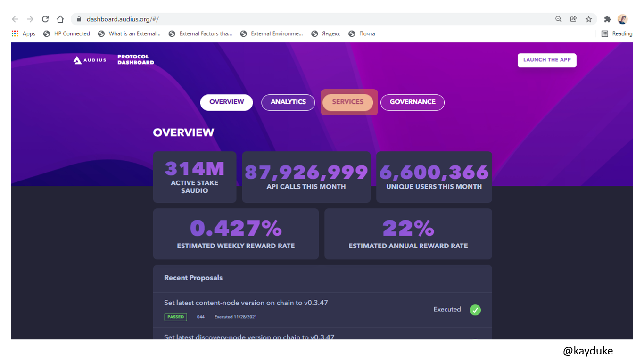Bookmark this page with the star icon
Image resolution: width=644 pixels, height=362 pixels.
589,19
